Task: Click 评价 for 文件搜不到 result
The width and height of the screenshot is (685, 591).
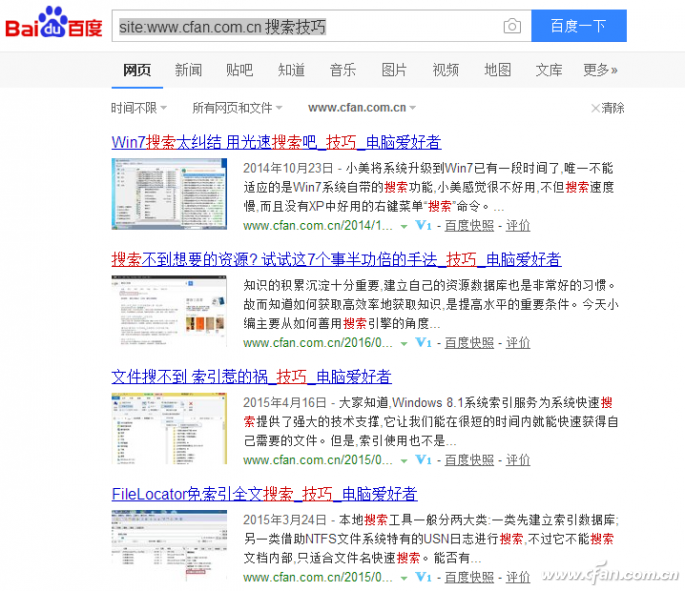Action: [x=518, y=460]
